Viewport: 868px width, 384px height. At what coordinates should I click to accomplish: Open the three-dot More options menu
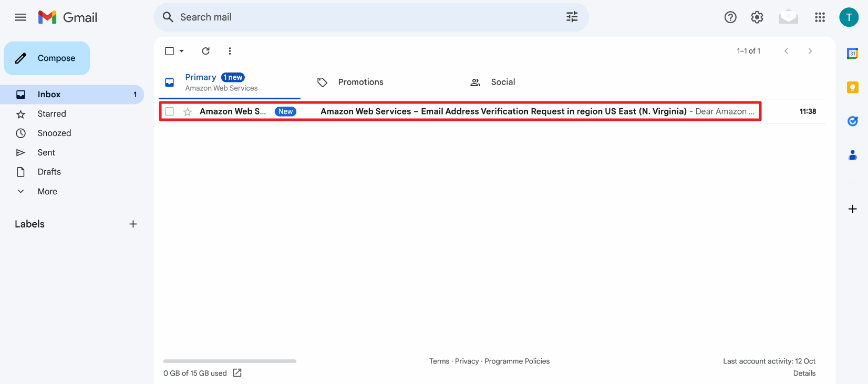tap(230, 51)
